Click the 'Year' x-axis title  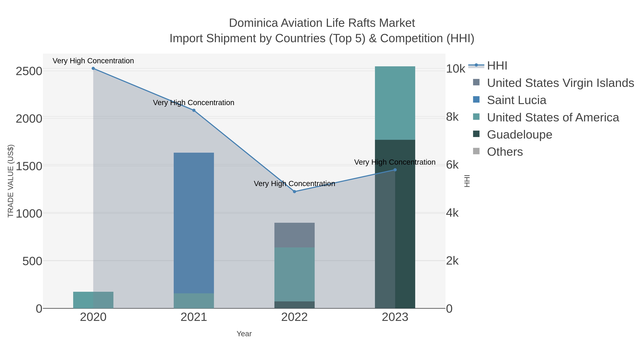tap(244, 334)
